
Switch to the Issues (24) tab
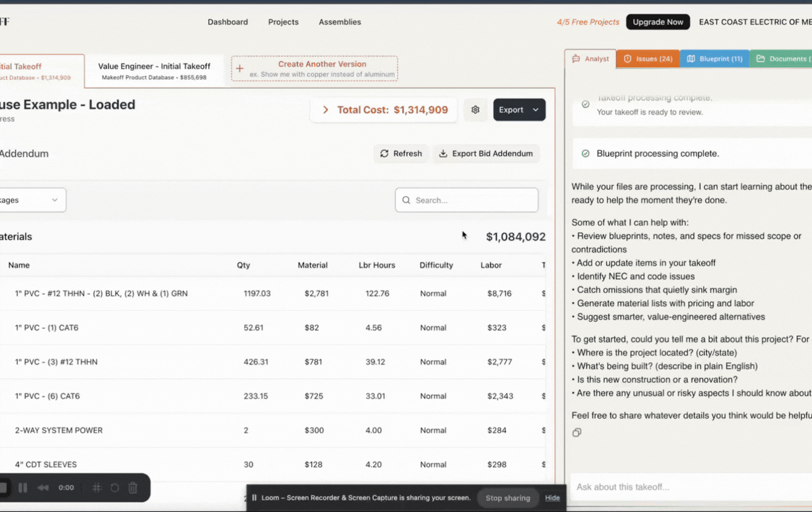click(x=648, y=58)
